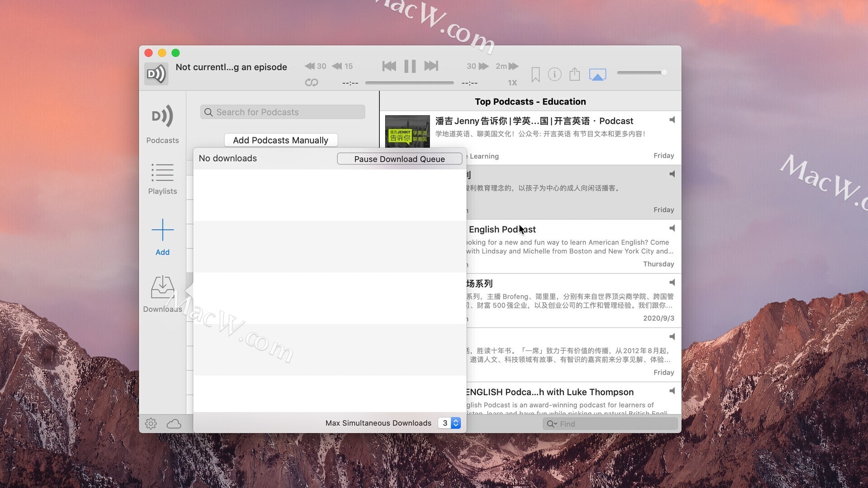
Task: Skip back 15 seconds
Action: point(342,66)
